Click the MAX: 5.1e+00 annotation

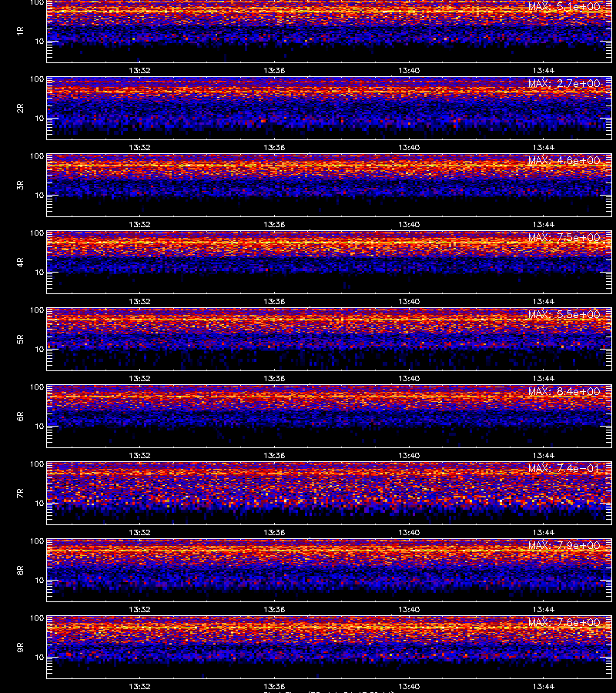click(x=564, y=7)
